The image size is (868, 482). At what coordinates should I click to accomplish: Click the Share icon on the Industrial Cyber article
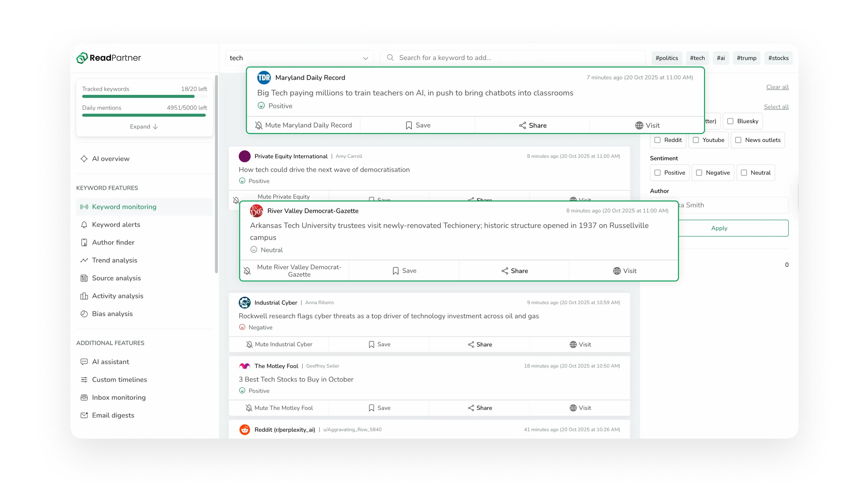coord(471,344)
